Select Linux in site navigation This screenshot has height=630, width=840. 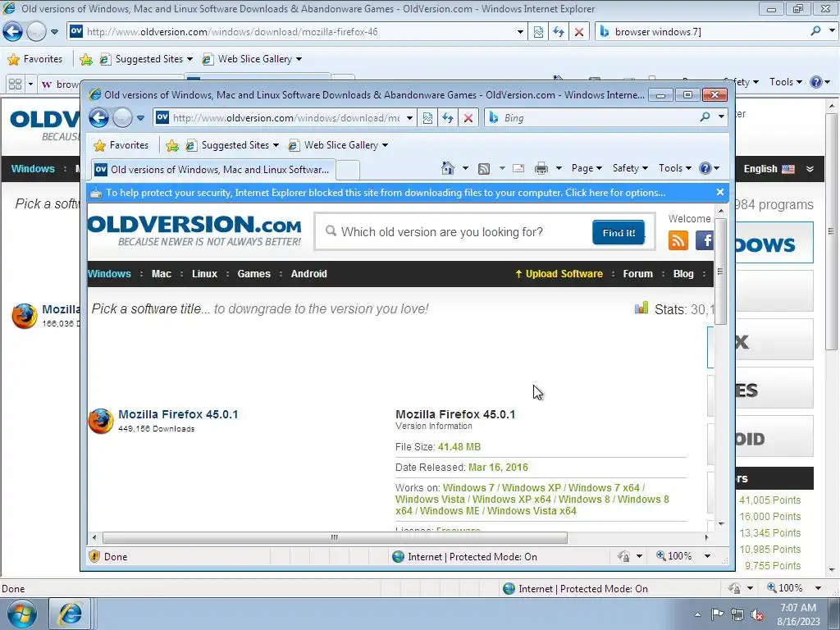(204, 274)
